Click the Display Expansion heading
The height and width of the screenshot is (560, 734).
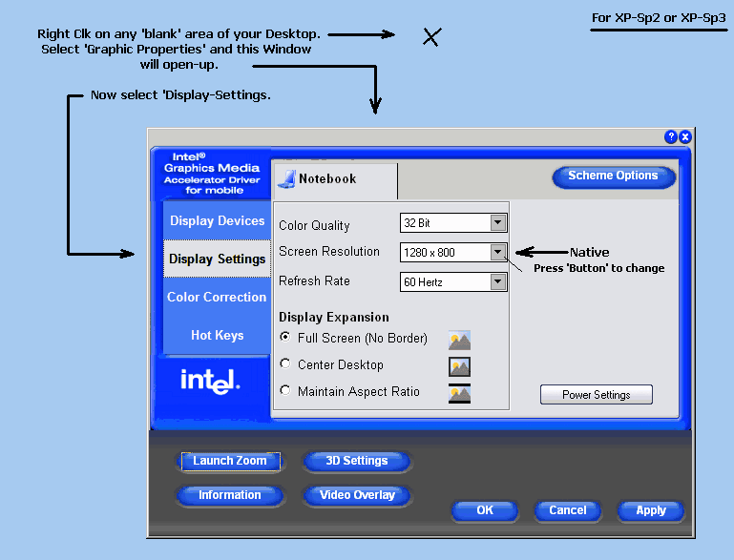click(x=334, y=317)
